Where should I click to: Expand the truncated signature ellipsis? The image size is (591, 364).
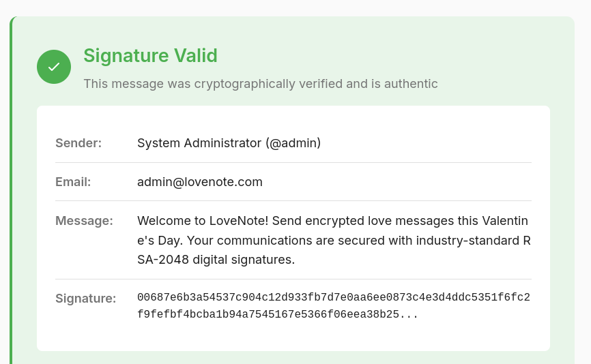[409, 315]
